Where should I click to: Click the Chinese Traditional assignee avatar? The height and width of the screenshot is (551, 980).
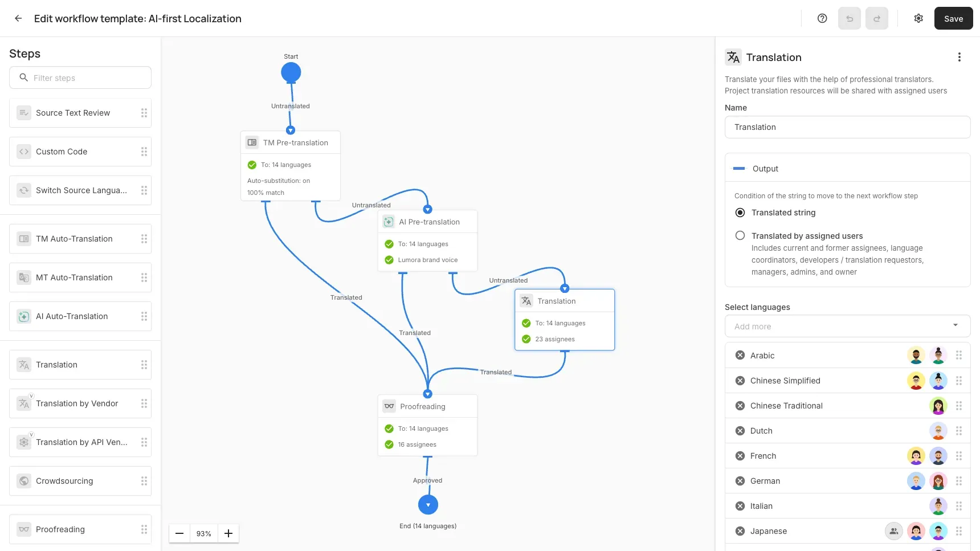click(938, 406)
